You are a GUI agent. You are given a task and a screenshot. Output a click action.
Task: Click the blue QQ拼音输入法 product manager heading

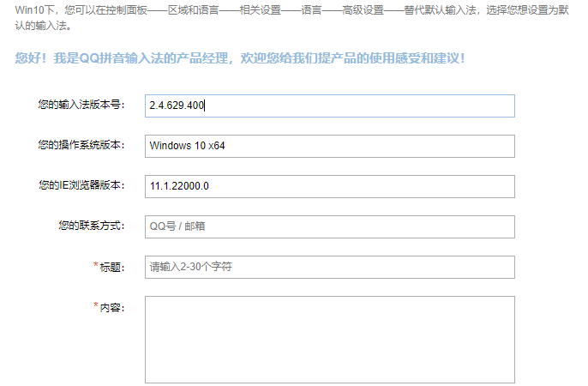240,58
